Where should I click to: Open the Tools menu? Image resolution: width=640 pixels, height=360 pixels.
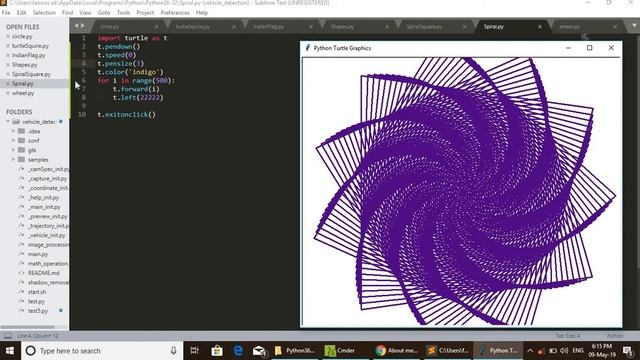123,13
